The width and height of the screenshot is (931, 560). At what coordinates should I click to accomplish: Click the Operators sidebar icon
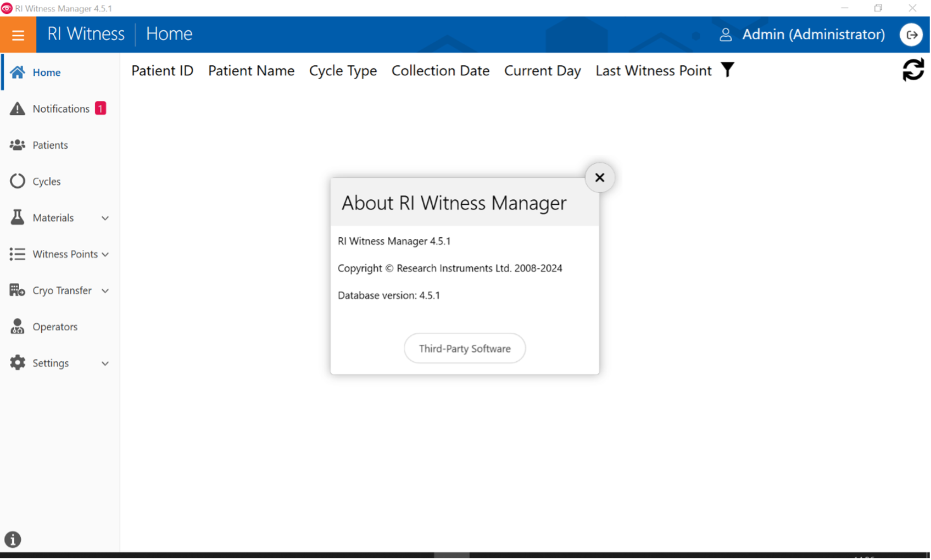tap(18, 327)
